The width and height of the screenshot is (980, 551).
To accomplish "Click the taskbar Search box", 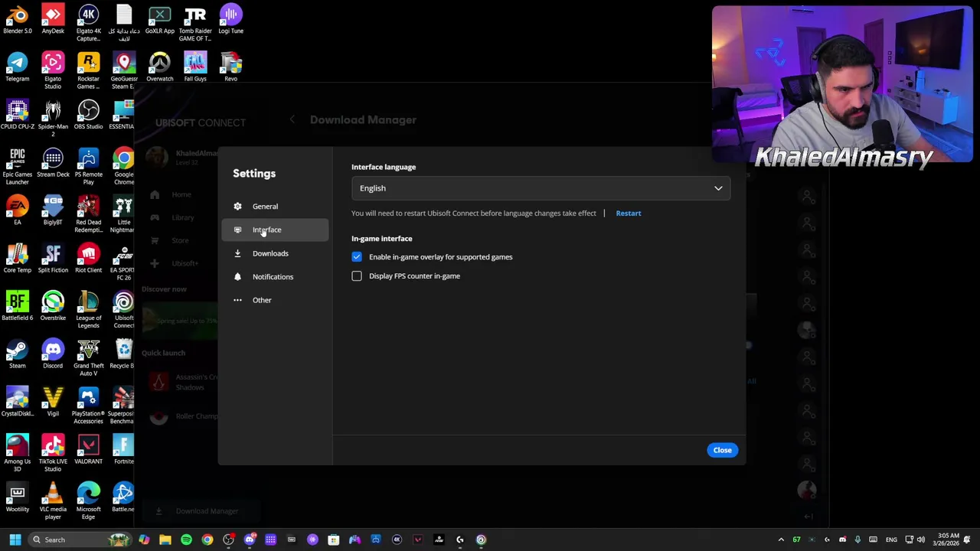I will [80, 540].
